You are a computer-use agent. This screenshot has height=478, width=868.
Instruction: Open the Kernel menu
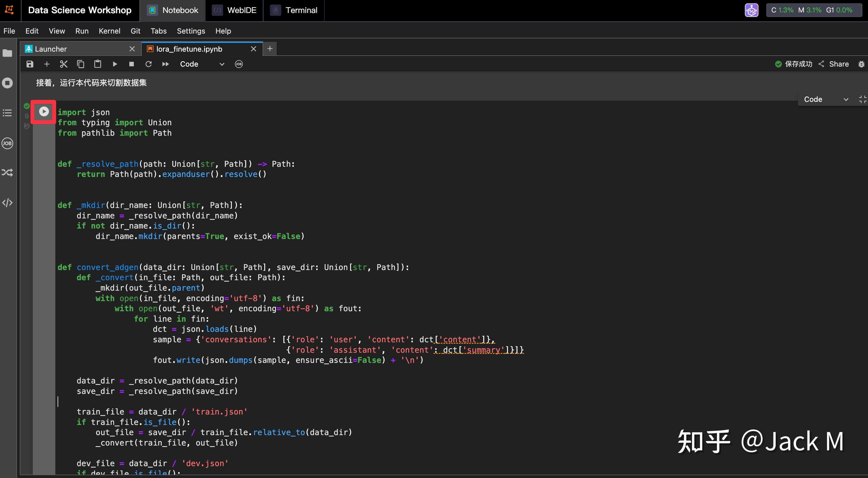(x=110, y=31)
